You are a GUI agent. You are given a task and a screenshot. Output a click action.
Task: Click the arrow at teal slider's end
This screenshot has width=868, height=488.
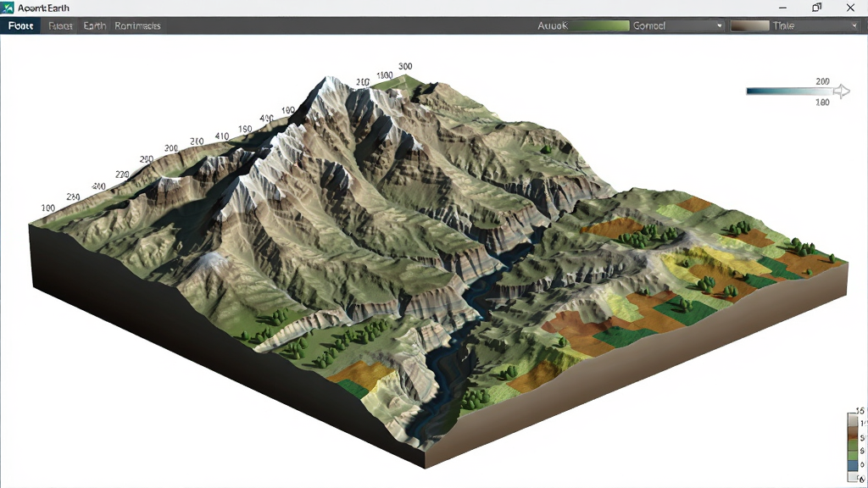[x=842, y=91]
